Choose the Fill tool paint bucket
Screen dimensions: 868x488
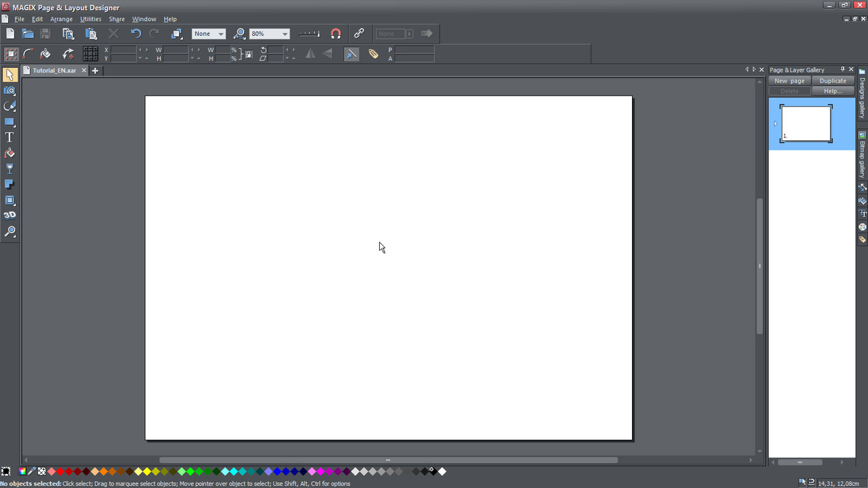tap(9, 153)
